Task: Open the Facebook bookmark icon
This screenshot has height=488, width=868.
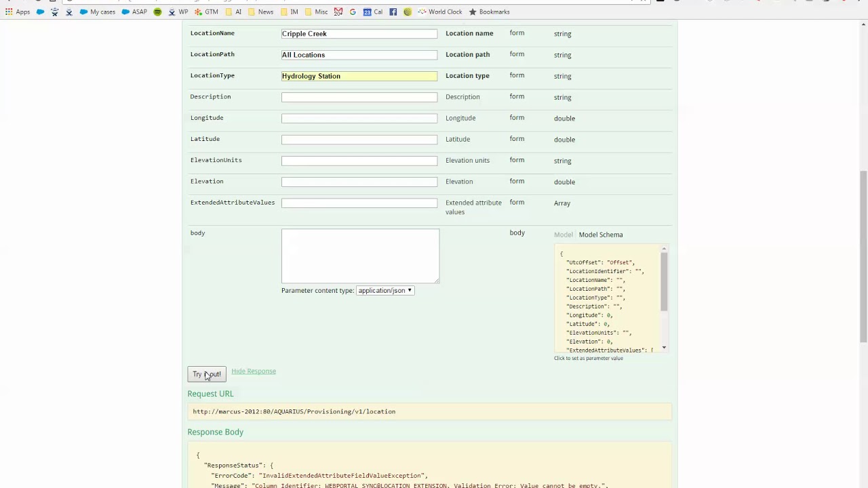Action: 393,12
